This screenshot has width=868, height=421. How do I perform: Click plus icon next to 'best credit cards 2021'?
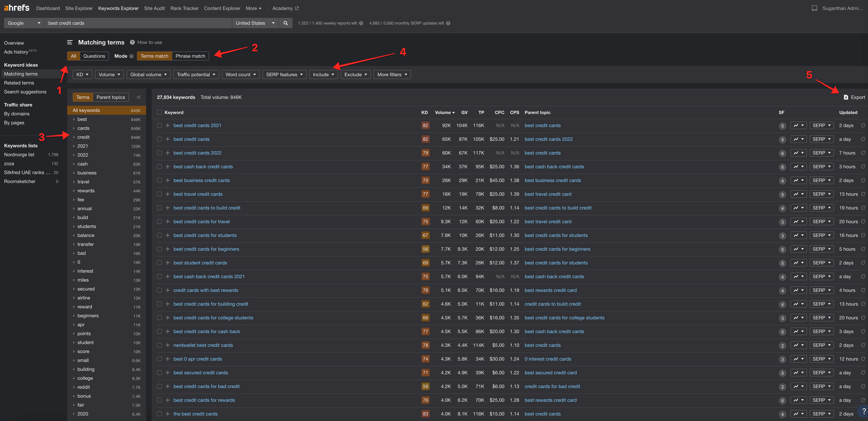click(168, 126)
